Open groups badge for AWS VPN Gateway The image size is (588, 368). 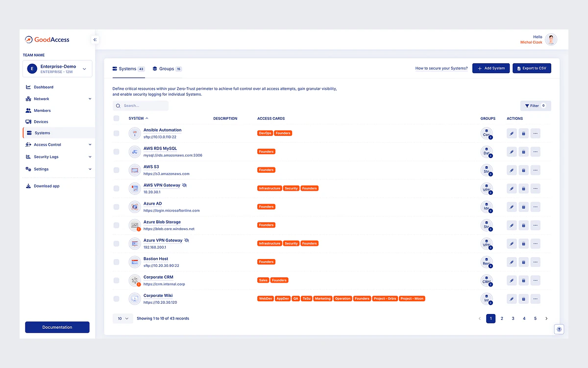pos(487,189)
